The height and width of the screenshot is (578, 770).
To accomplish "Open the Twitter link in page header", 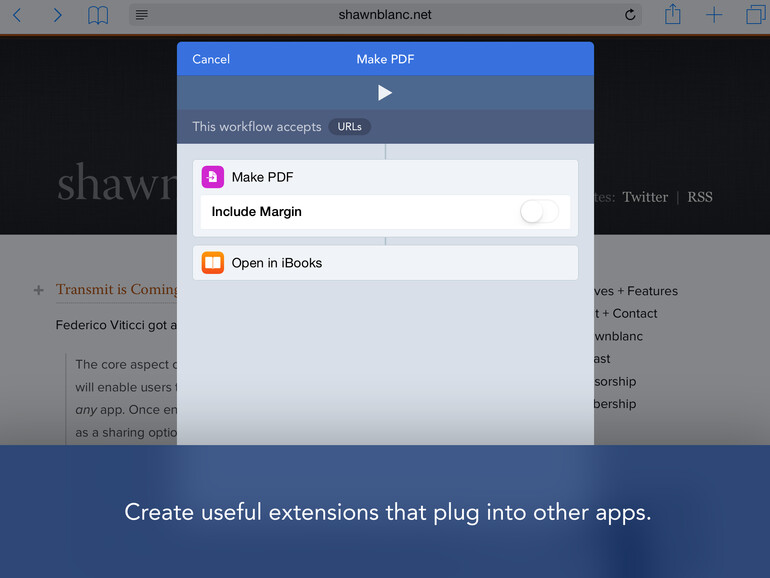I will click(x=645, y=197).
